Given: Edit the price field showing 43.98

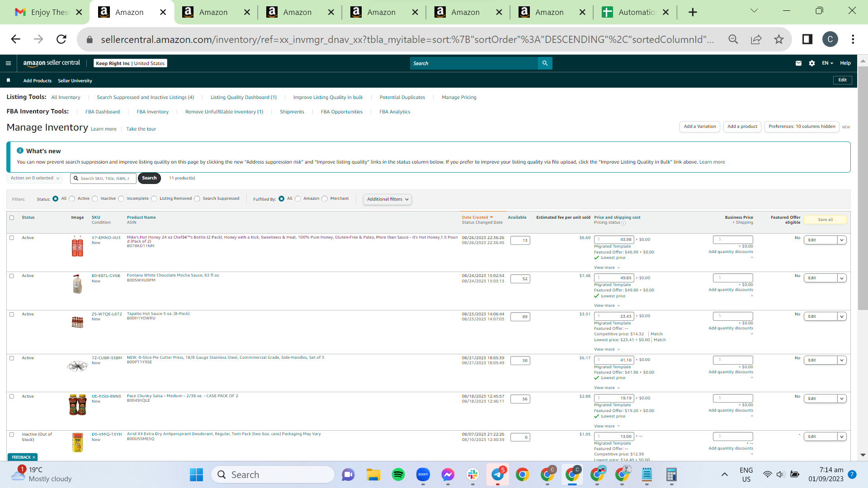Looking at the screenshot, I should coord(614,240).
